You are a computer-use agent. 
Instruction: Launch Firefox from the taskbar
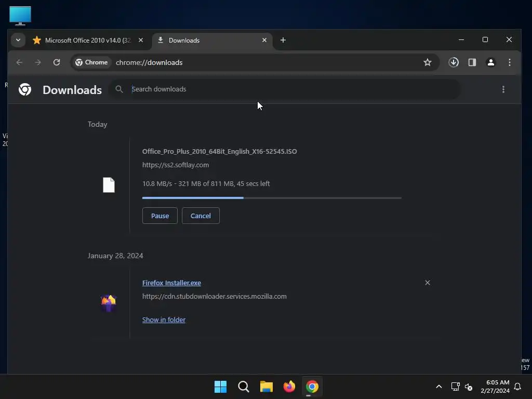pos(289,387)
